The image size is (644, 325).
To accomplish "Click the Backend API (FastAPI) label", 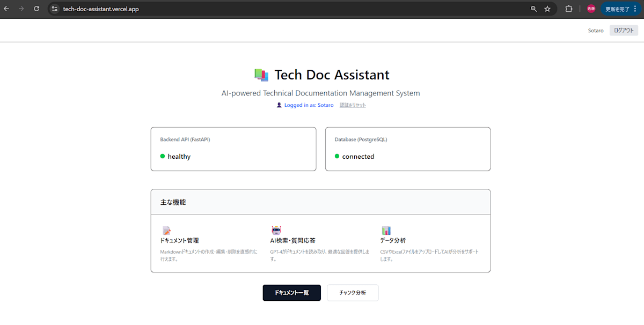I will pos(185,139).
